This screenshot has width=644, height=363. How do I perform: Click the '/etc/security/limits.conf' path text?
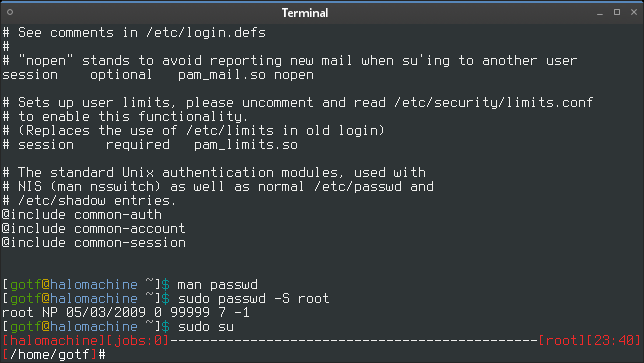[x=493, y=102]
